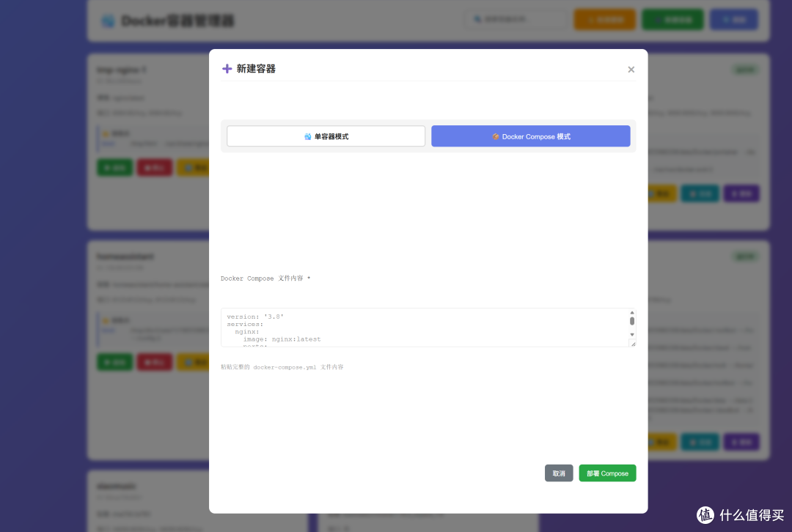Click the orange button in blurred page header
This screenshot has height=532, width=792.
click(x=604, y=20)
